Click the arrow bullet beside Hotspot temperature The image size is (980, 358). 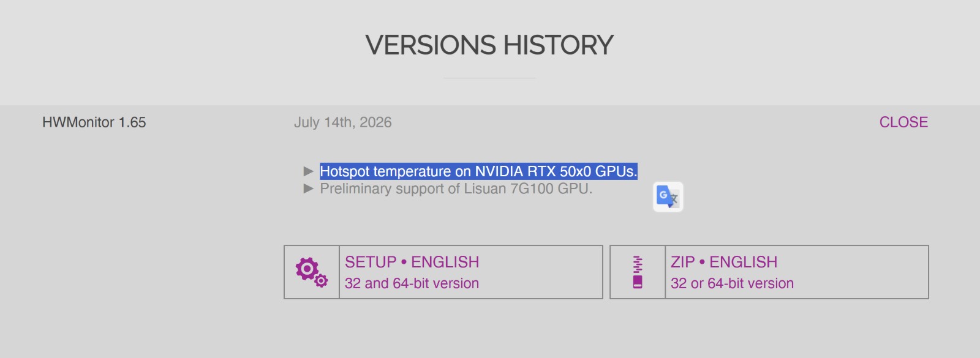pyautogui.click(x=309, y=171)
